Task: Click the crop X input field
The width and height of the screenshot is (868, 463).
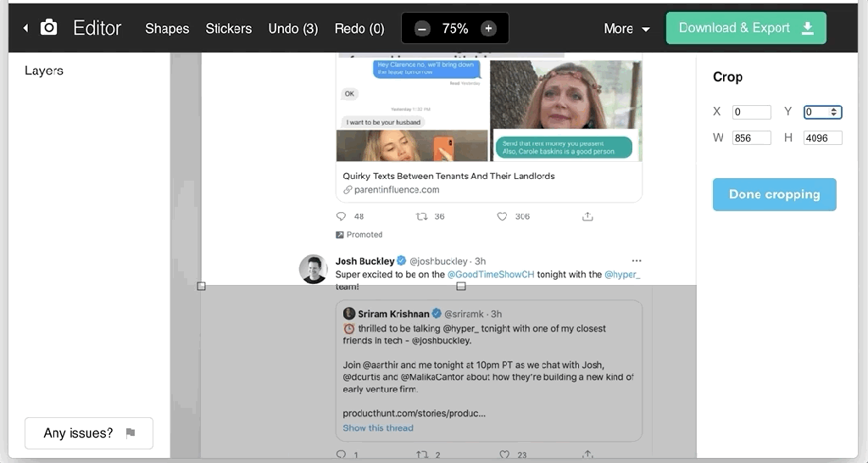Action: (x=751, y=112)
